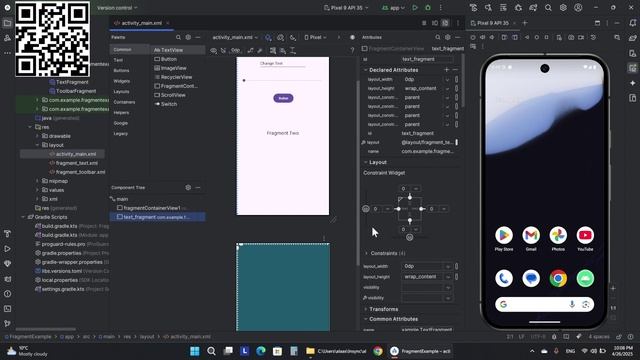This screenshot has height=360, width=640.
Task: Select the activity_main.xml editor tab
Action: pos(141,23)
